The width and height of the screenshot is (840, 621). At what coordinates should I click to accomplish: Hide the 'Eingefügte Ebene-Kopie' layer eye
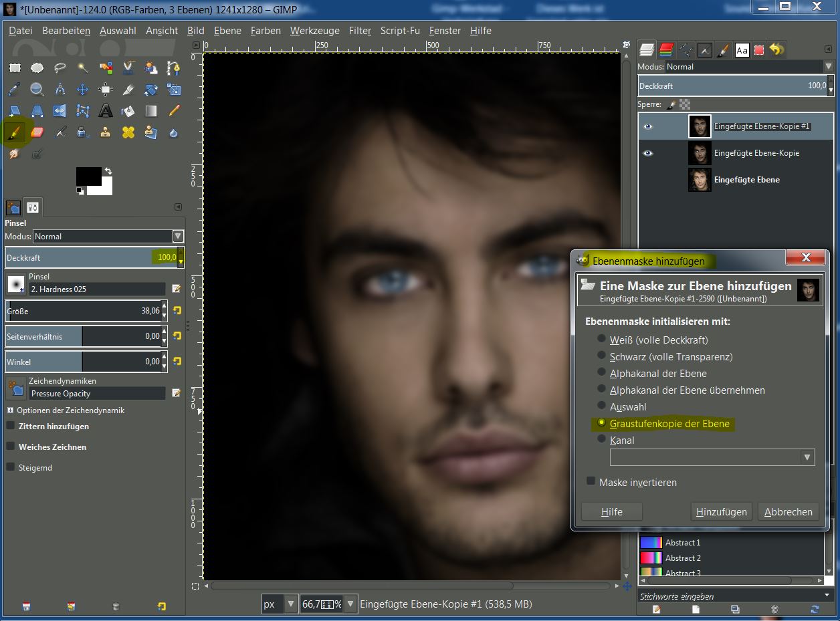click(647, 153)
